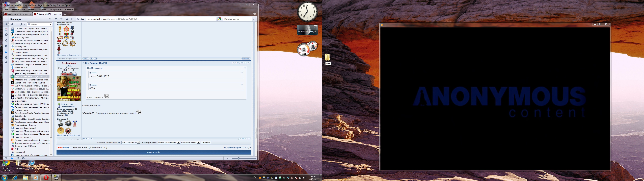644x181 pixels.
Task: Click the Google search input field
Action: click(x=237, y=19)
